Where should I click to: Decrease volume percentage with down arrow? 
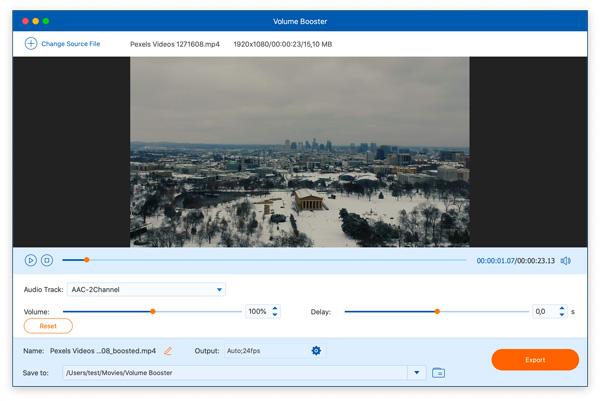click(x=276, y=315)
